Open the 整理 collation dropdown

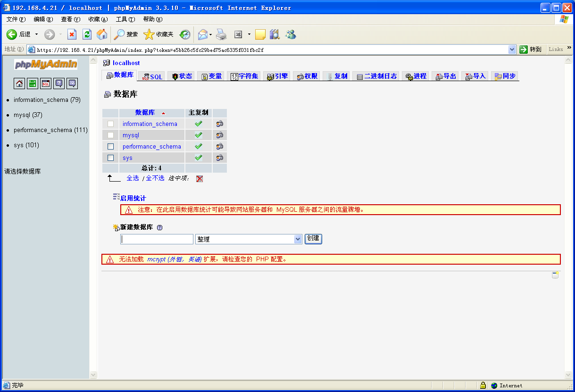(249, 239)
